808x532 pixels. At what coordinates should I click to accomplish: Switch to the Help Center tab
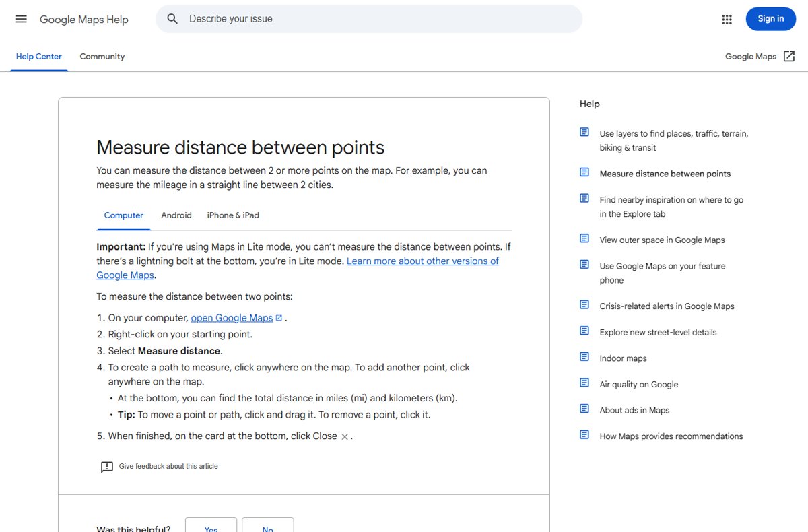[x=38, y=57]
